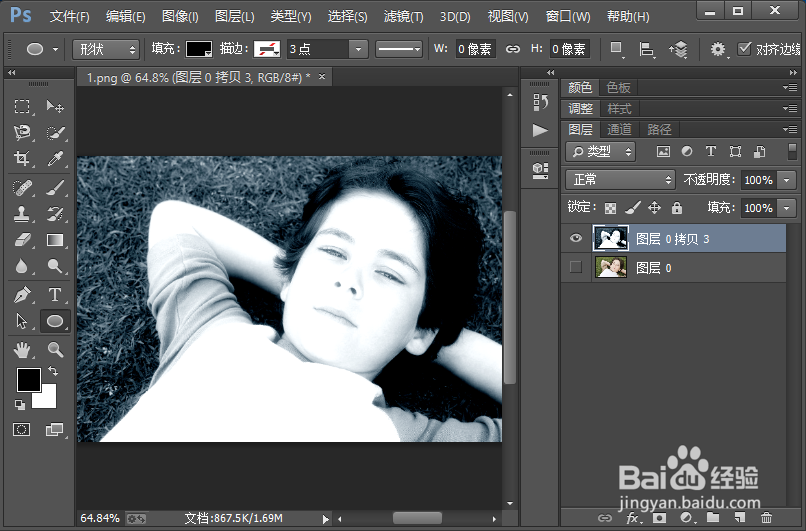This screenshot has height=531, width=806.
Task: Click the black foreground color swatch
Action: (29, 380)
